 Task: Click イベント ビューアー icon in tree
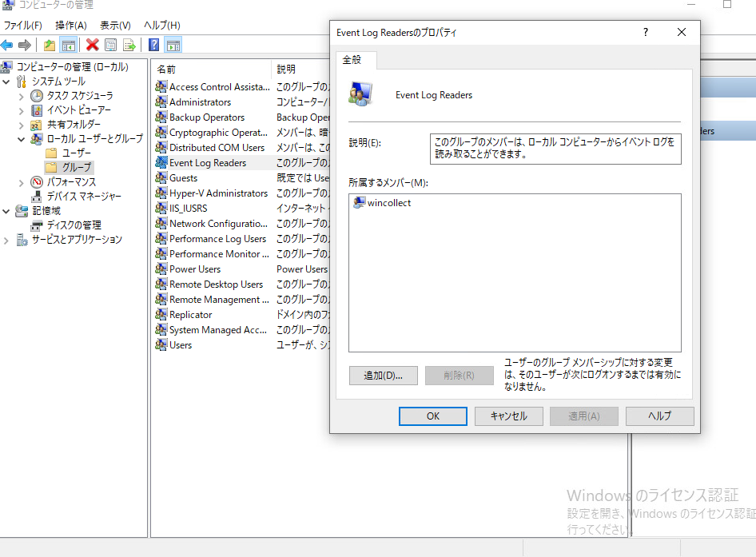tap(37, 110)
